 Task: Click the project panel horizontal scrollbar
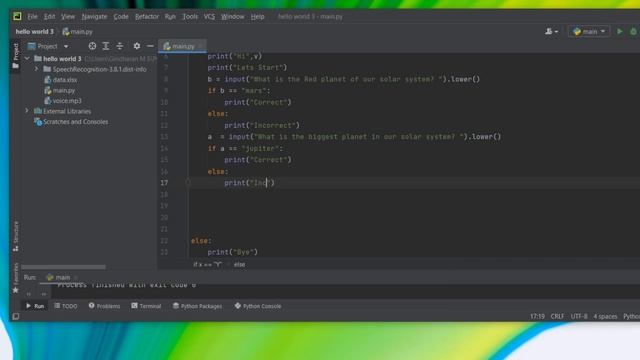coord(63,267)
